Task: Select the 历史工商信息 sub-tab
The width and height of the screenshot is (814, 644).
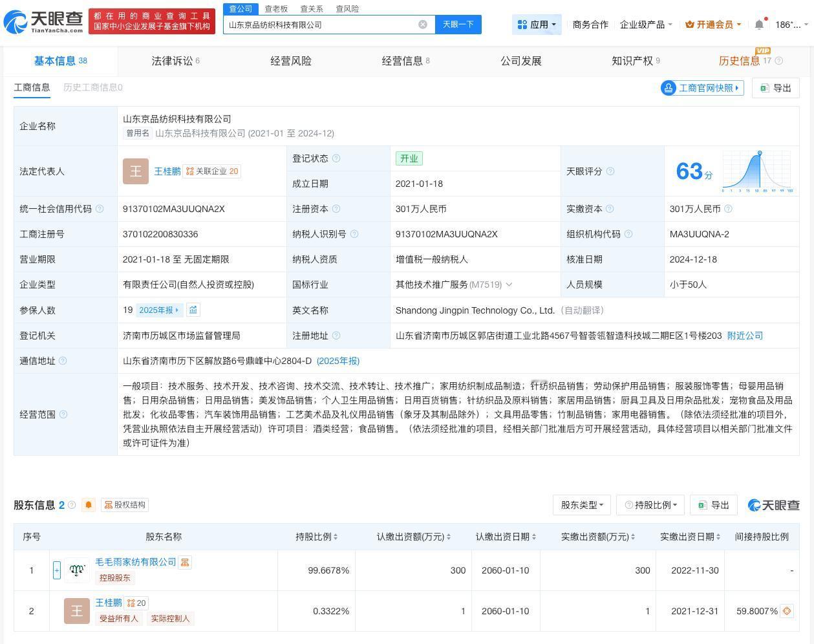Action: pos(92,87)
